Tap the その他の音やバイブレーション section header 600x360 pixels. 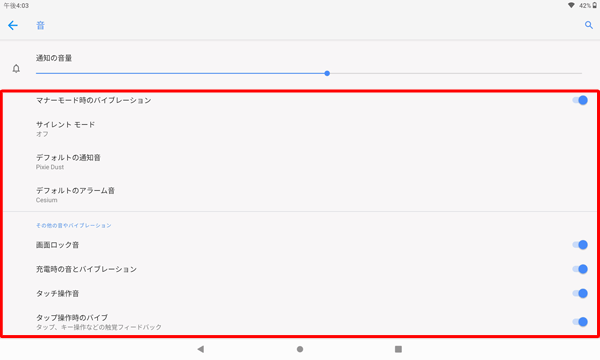[x=73, y=225]
